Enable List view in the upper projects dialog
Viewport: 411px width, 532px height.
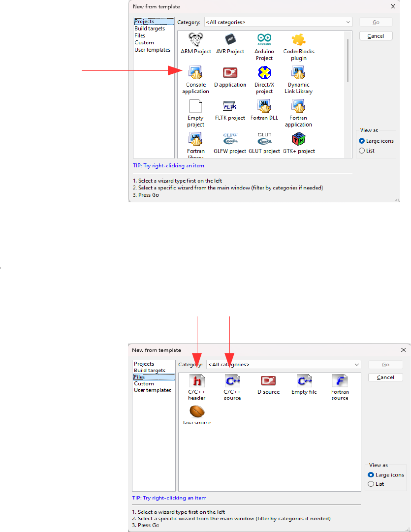coord(362,151)
